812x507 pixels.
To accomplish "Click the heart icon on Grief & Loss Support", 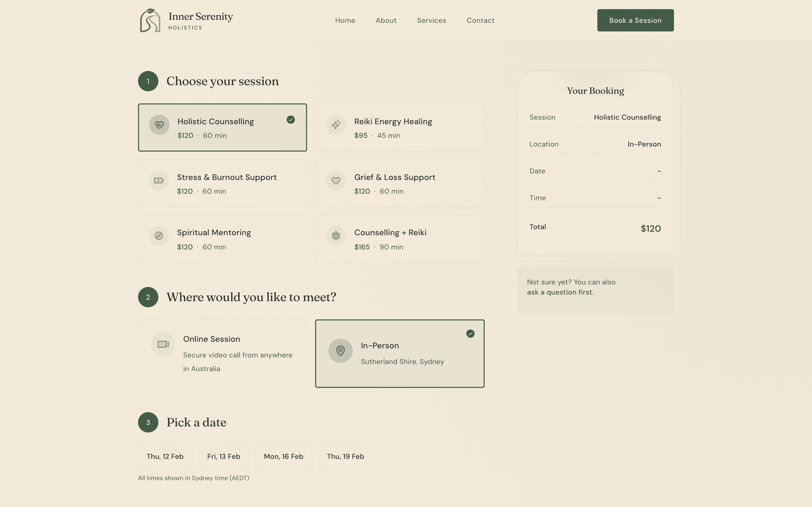I will (x=336, y=180).
